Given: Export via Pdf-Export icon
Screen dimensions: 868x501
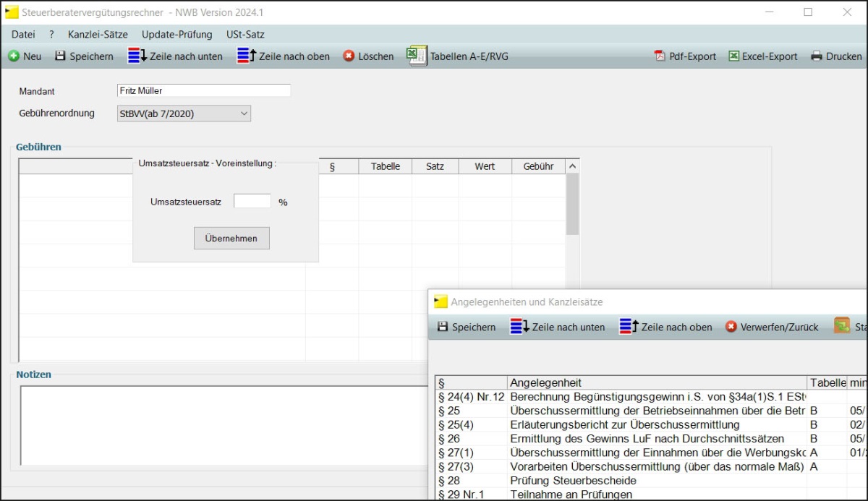Looking at the screenshot, I should (x=659, y=56).
